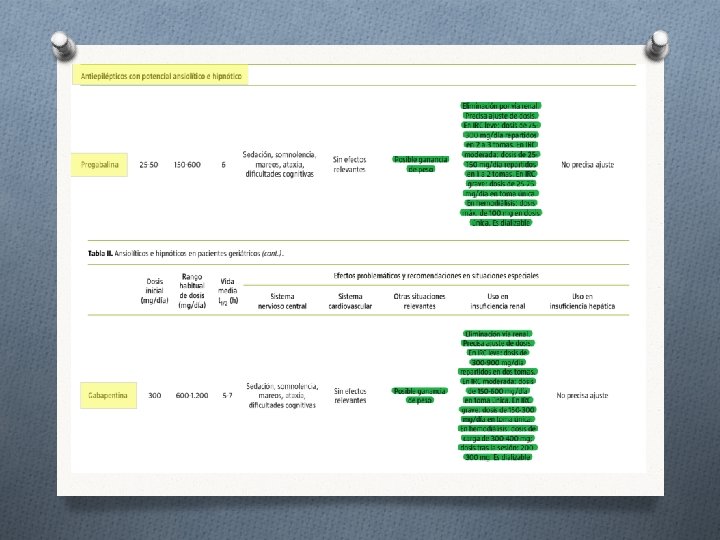The width and height of the screenshot is (720, 540).
Task: Click the right pushpin graphic
Action: pyautogui.click(x=657, y=45)
